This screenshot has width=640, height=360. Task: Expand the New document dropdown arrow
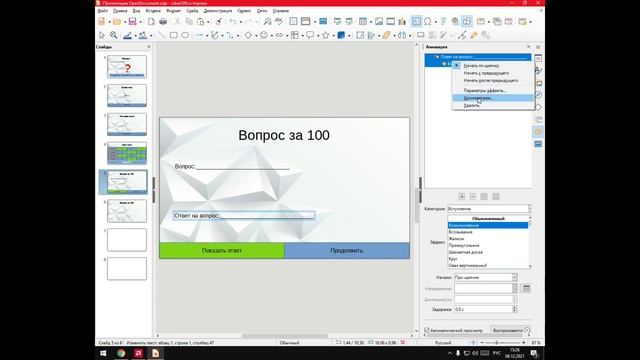click(x=109, y=22)
